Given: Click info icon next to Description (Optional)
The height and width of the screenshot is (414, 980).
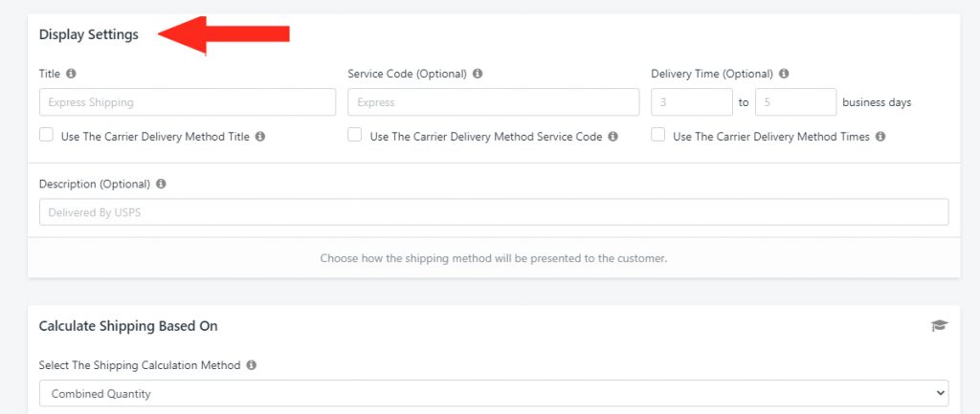Looking at the screenshot, I should tap(161, 185).
